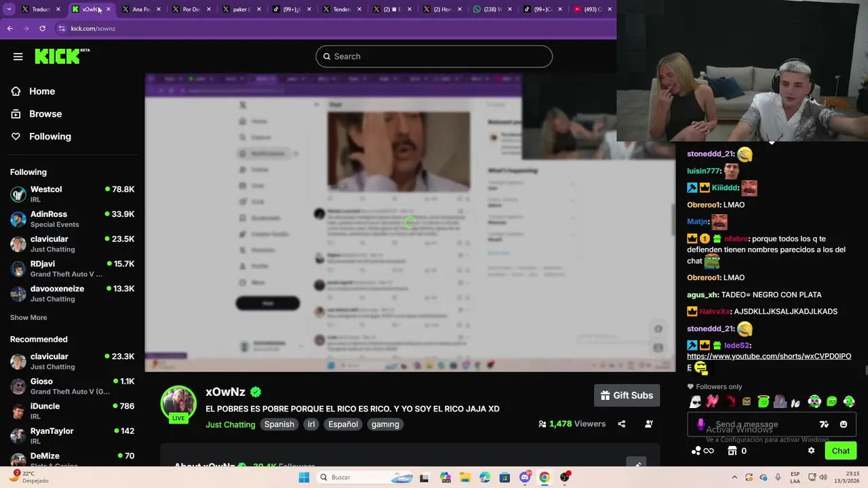Select the Español tag
This screenshot has height=488, width=868.
(343, 424)
